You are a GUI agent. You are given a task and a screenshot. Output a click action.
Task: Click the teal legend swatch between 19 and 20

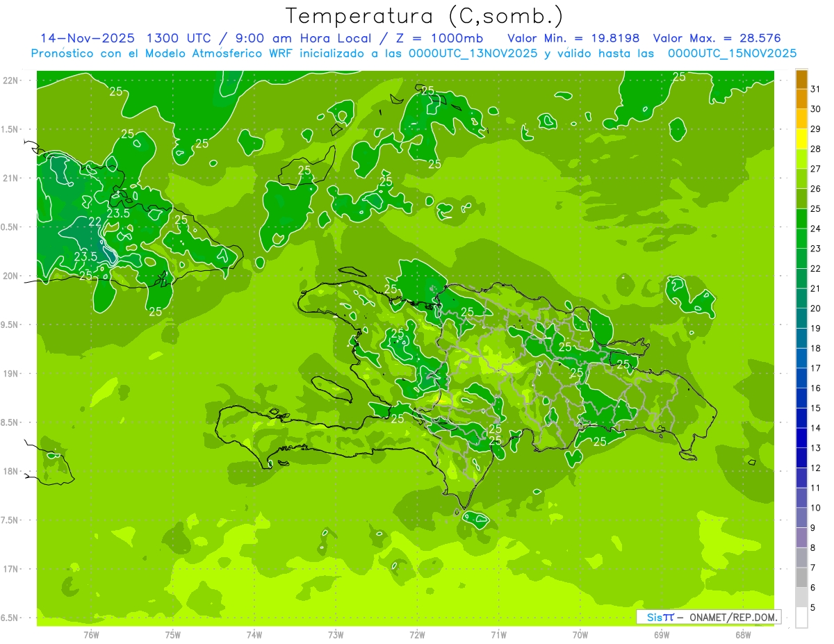(801, 318)
